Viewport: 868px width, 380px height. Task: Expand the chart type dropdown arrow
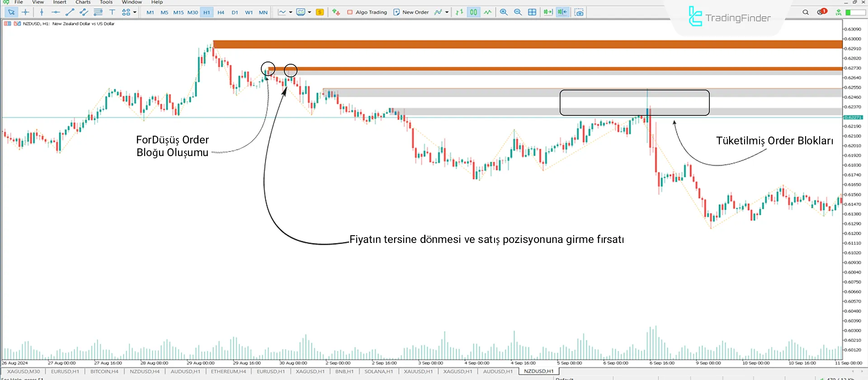click(x=290, y=12)
